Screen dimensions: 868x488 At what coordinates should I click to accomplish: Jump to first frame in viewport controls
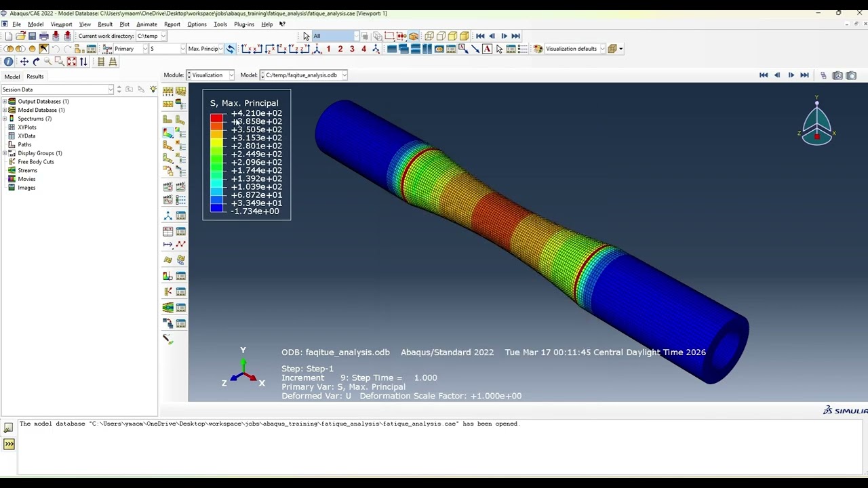[764, 75]
